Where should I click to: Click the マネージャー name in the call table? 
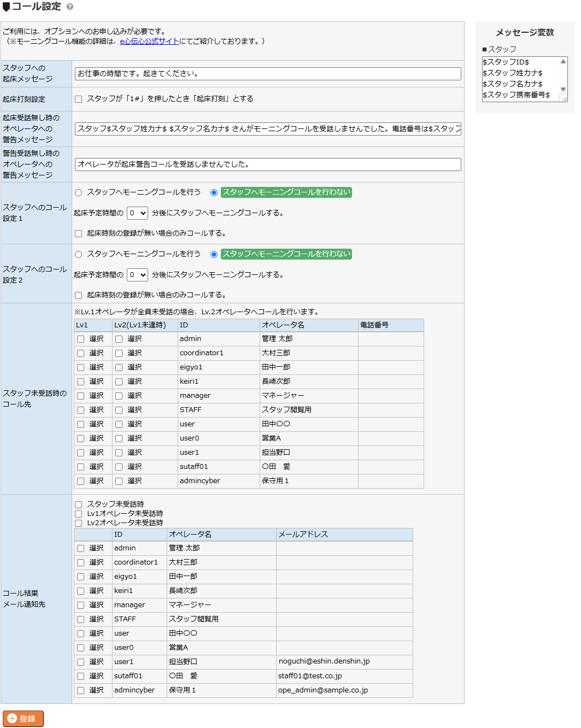click(x=283, y=396)
